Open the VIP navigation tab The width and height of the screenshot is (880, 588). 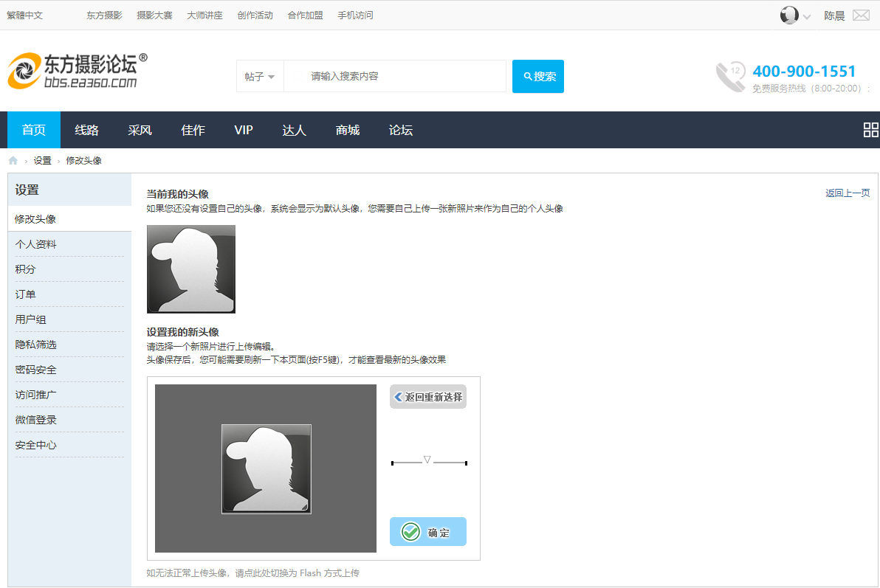pos(244,130)
